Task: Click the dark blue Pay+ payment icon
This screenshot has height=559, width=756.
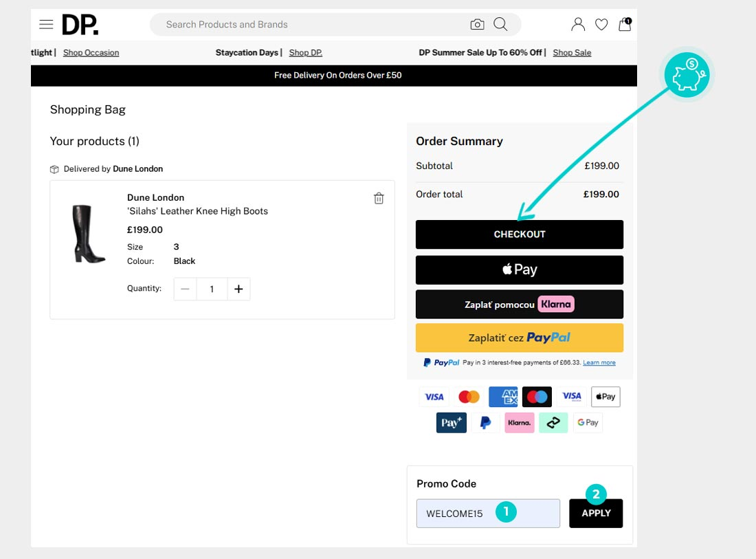Action: 452,423
